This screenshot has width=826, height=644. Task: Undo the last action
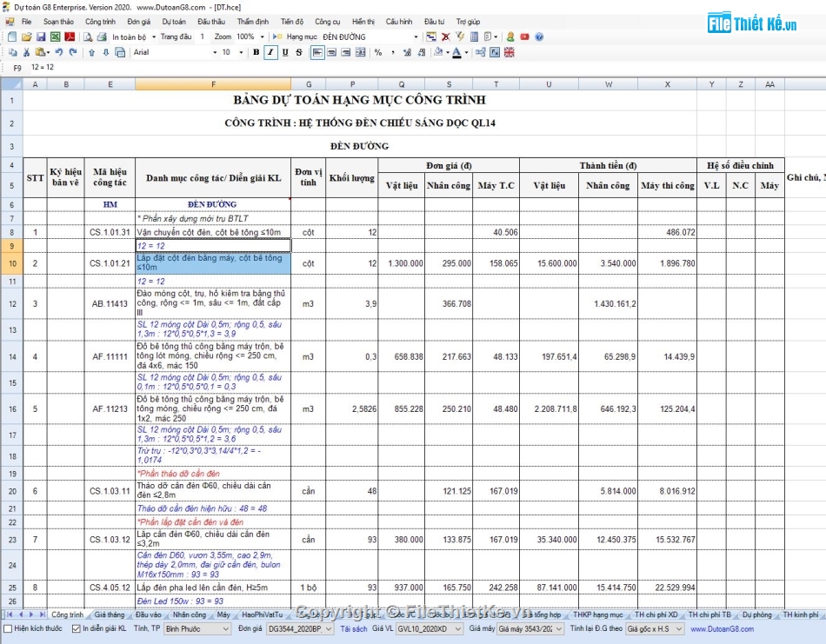click(59, 52)
